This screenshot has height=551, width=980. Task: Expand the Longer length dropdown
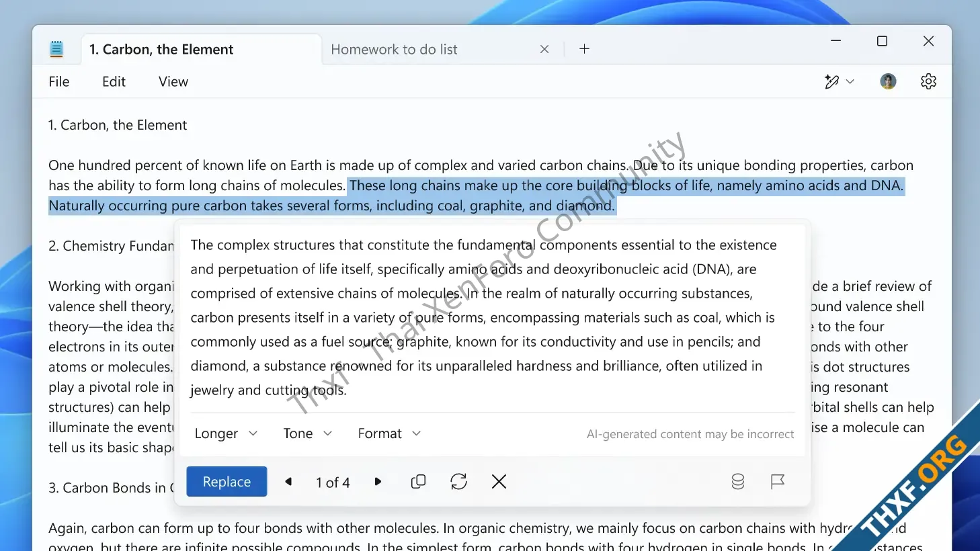click(x=226, y=433)
